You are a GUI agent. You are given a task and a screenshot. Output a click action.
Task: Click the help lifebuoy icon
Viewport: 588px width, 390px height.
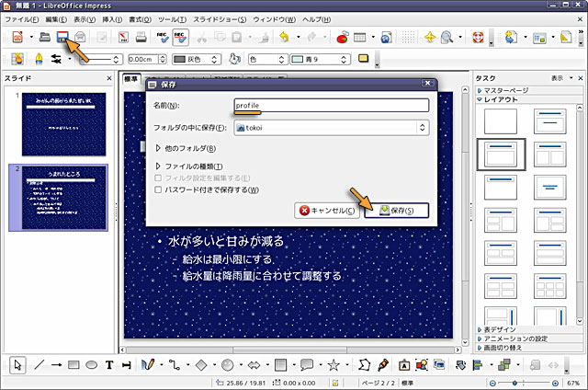[477, 38]
